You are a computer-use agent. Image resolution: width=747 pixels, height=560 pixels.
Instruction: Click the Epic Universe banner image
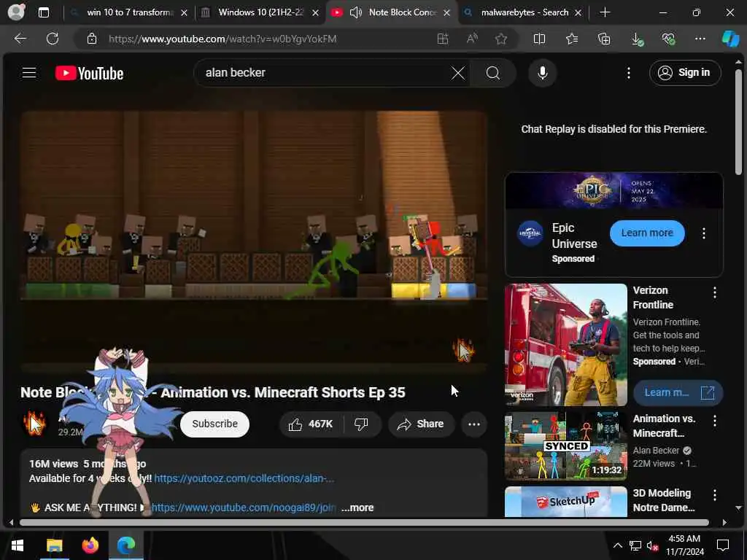tap(614, 190)
